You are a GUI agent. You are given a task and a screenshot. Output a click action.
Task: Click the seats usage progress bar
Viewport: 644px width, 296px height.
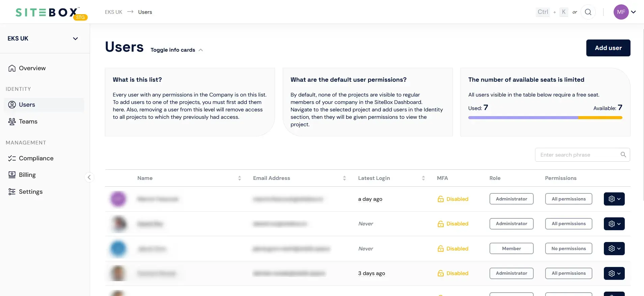point(545,118)
